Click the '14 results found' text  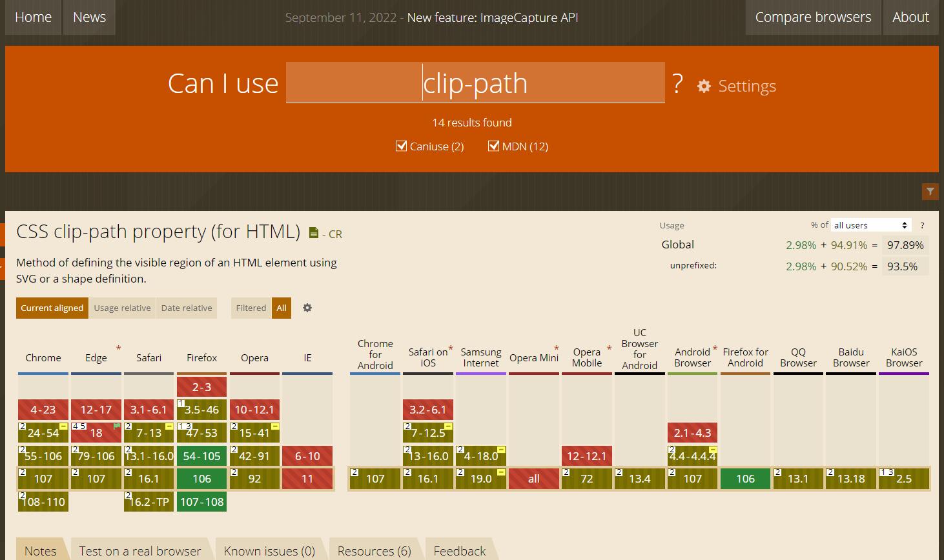[472, 123]
